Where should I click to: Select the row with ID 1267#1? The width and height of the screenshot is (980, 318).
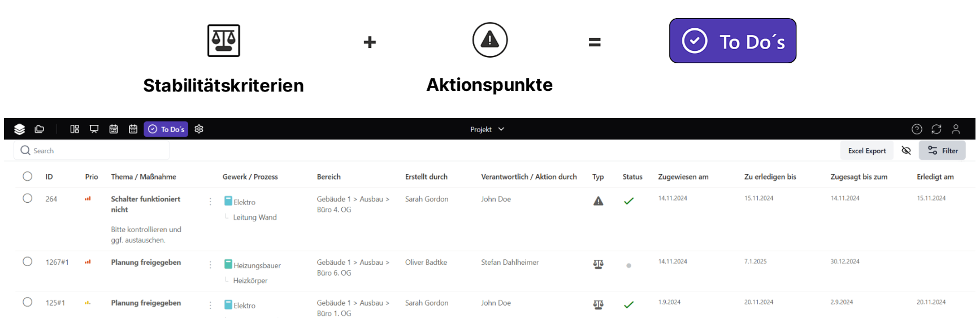[x=27, y=262]
